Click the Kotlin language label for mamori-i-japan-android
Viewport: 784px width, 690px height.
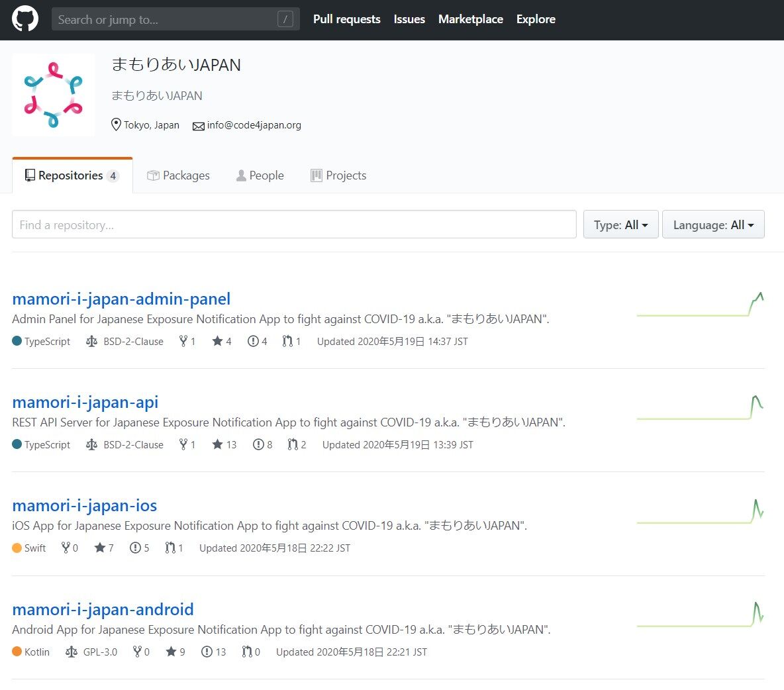pos(37,652)
